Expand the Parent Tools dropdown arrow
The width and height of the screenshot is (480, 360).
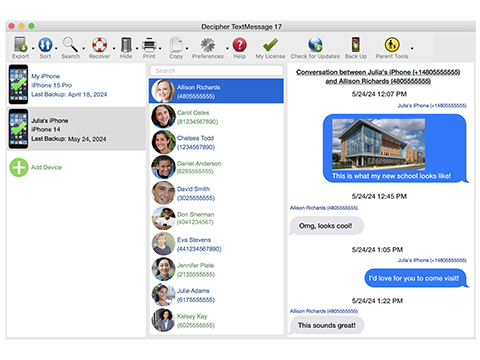pyautogui.click(x=412, y=48)
